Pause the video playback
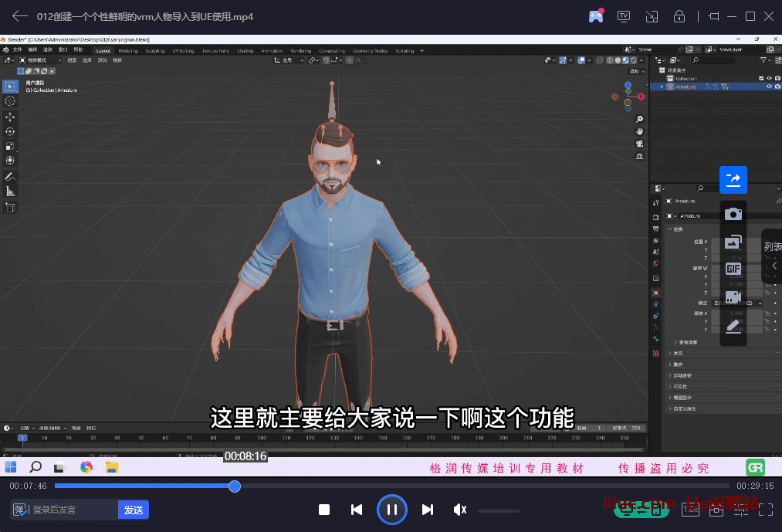 (x=391, y=510)
